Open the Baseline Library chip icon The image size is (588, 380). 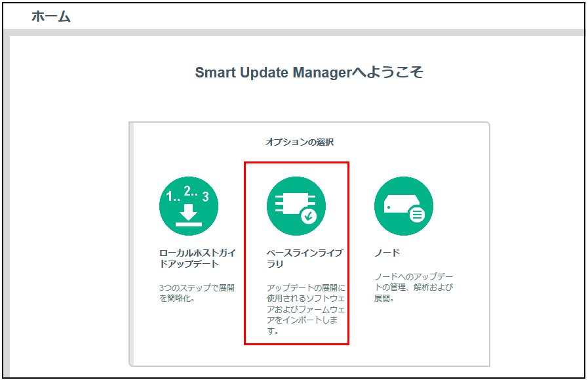[x=296, y=206]
